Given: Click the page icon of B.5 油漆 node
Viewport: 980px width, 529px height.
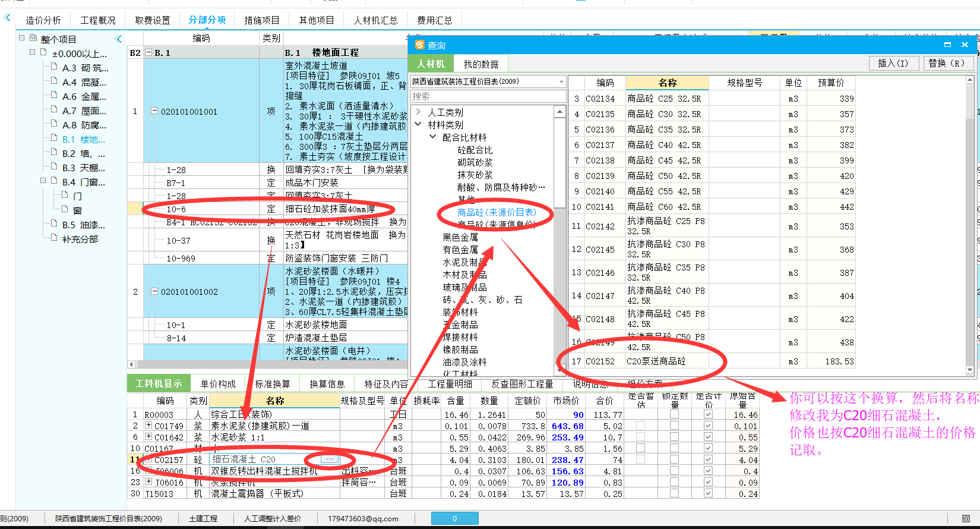Looking at the screenshot, I should coord(54,223).
